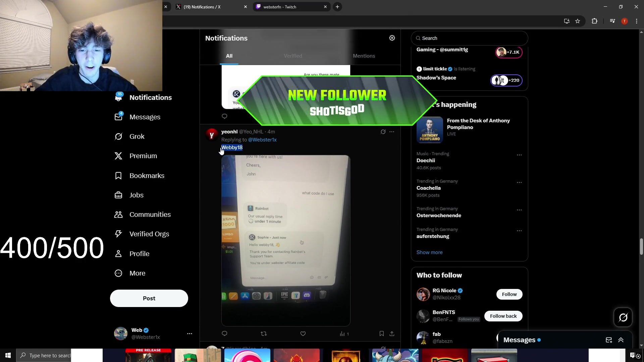
Task: Open the media controls icon
Action: [612, 21]
